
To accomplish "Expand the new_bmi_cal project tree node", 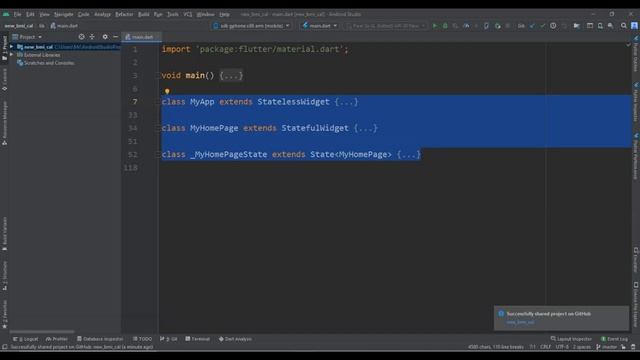I will pos(12,47).
